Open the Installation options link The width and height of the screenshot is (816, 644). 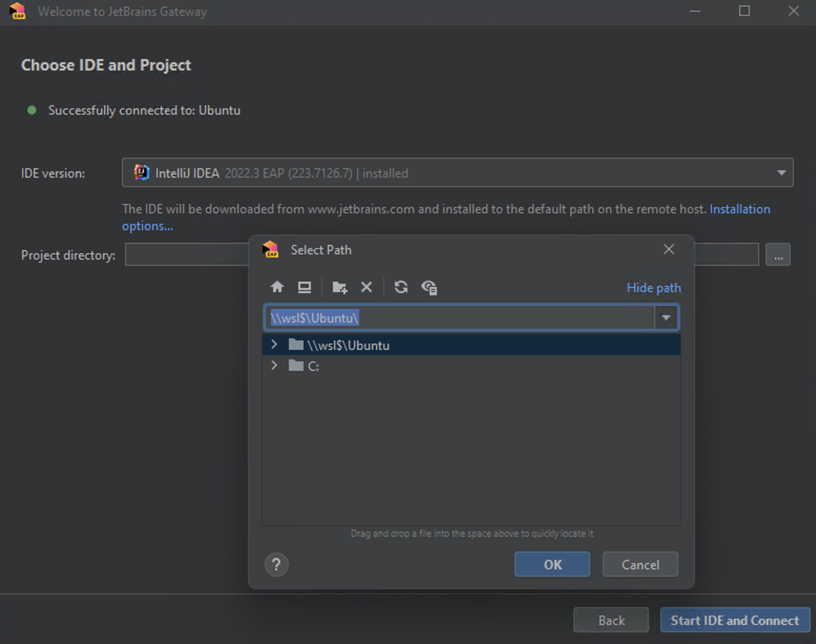click(x=740, y=209)
